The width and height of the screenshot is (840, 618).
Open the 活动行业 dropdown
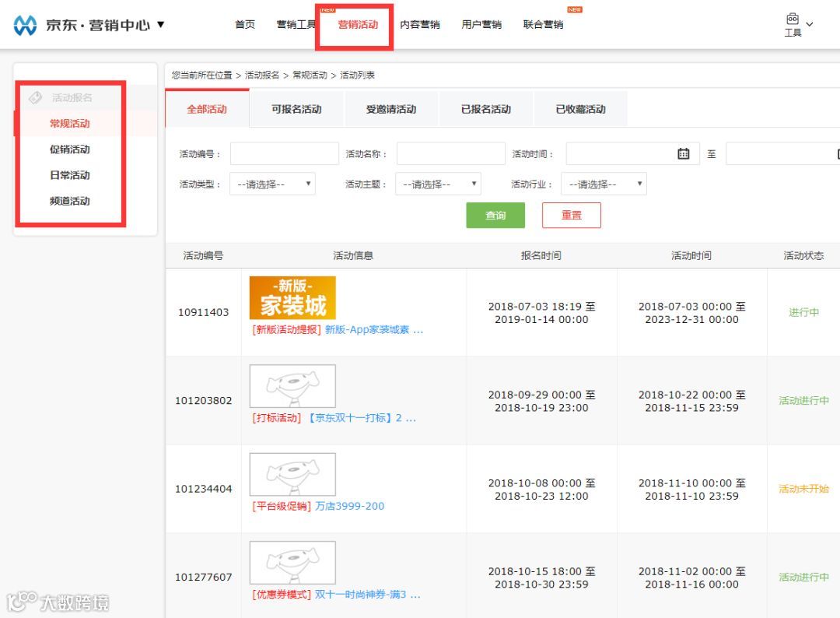[x=604, y=184]
